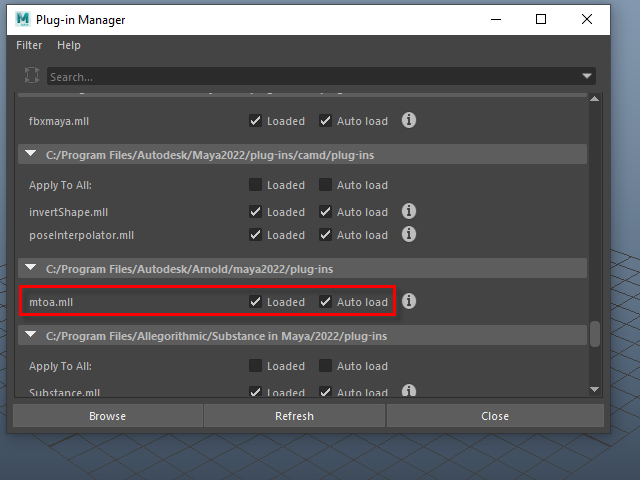
Task: View info for Substance.mll plug-in
Action: (x=409, y=391)
